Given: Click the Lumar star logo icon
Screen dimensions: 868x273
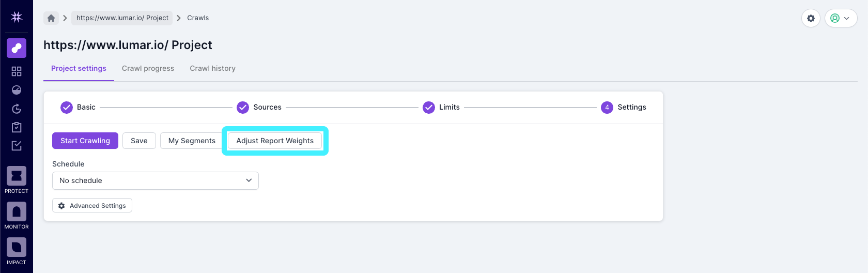Looking at the screenshot, I should tap(17, 17).
